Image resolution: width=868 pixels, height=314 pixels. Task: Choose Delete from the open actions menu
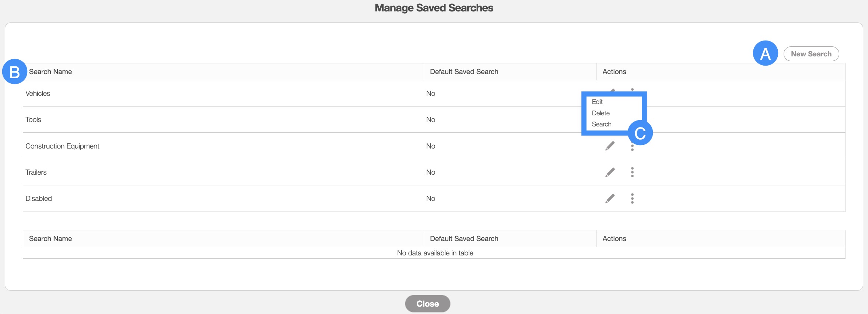click(601, 113)
